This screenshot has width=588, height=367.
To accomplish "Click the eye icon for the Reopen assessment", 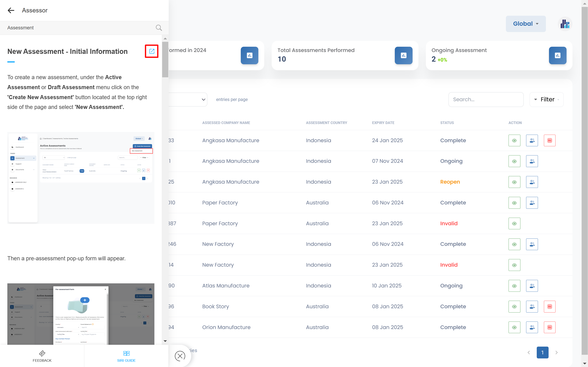I will (514, 182).
